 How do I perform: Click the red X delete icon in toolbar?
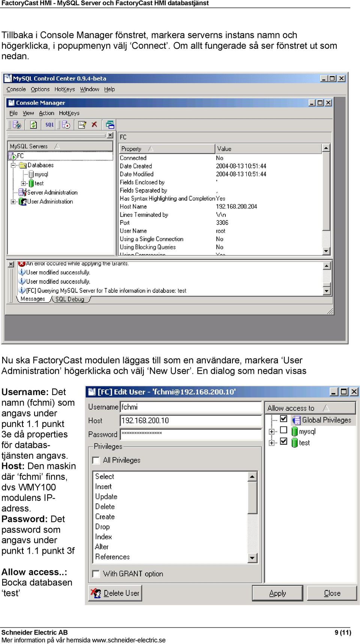[94, 124]
